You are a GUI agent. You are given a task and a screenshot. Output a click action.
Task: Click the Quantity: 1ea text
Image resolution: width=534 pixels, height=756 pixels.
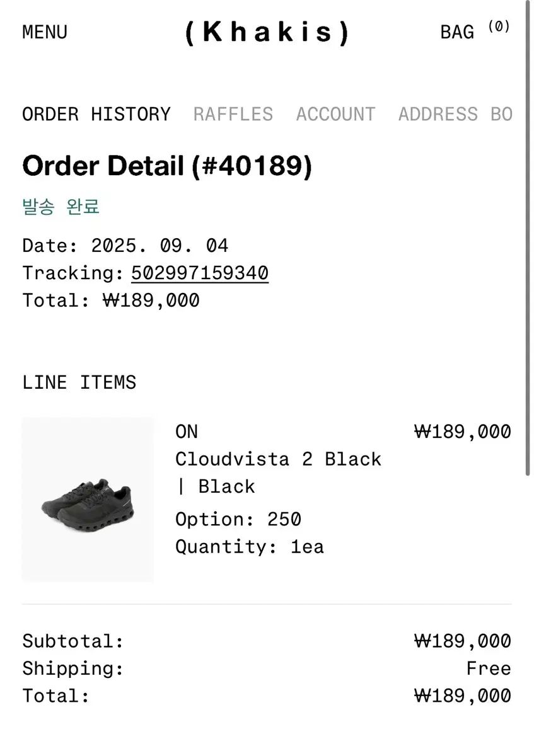(250, 547)
